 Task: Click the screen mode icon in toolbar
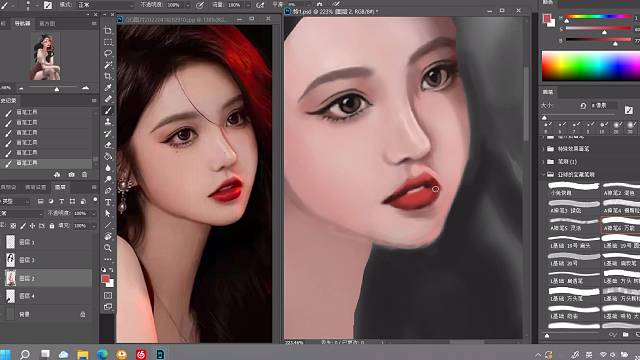108,307
